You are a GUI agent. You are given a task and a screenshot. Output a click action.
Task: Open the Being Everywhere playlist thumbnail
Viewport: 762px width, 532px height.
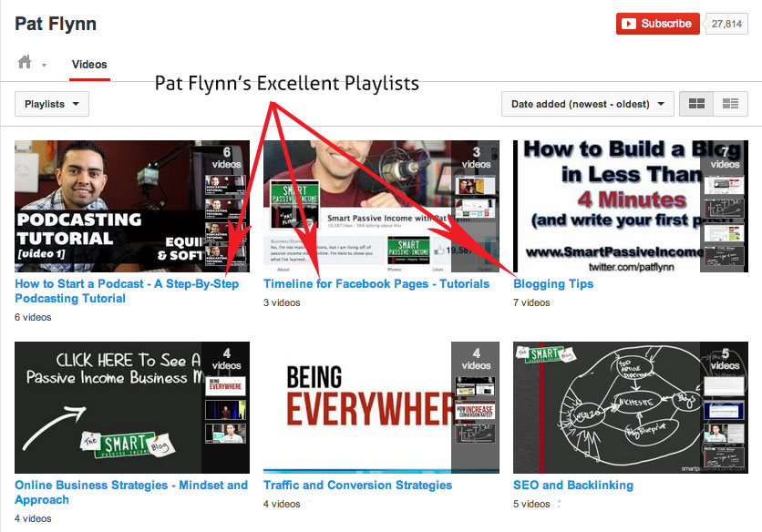(382, 407)
